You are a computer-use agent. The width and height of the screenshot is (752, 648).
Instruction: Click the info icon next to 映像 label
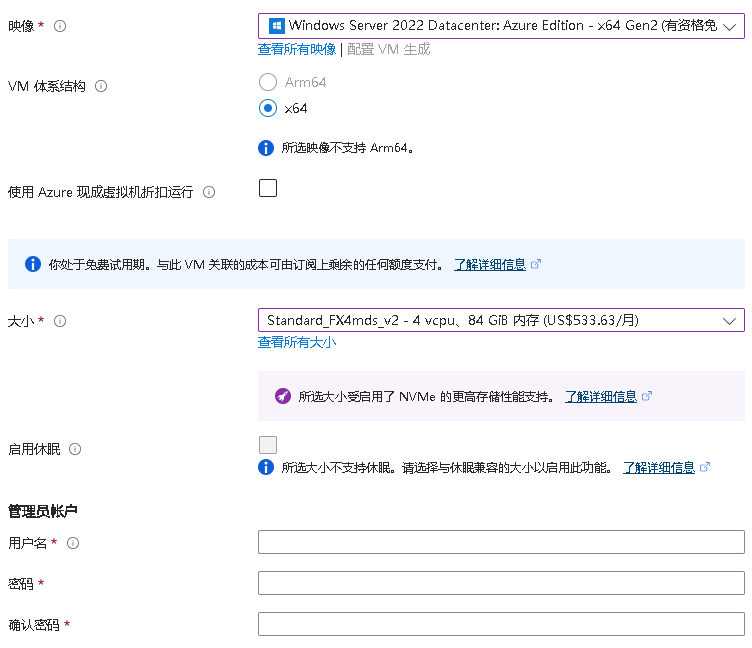click(x=60, y=26)
